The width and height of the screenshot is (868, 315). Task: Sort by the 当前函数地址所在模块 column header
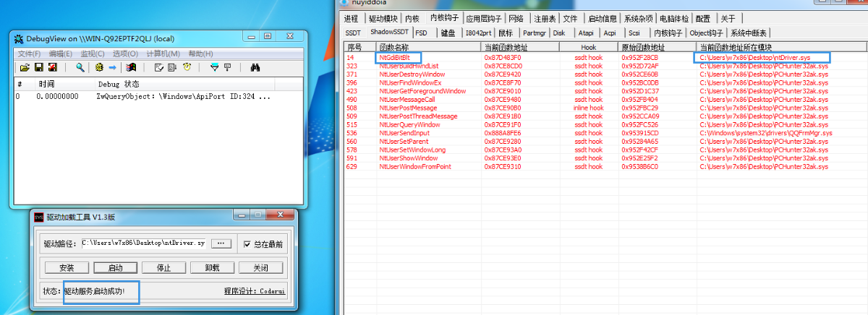781,47
